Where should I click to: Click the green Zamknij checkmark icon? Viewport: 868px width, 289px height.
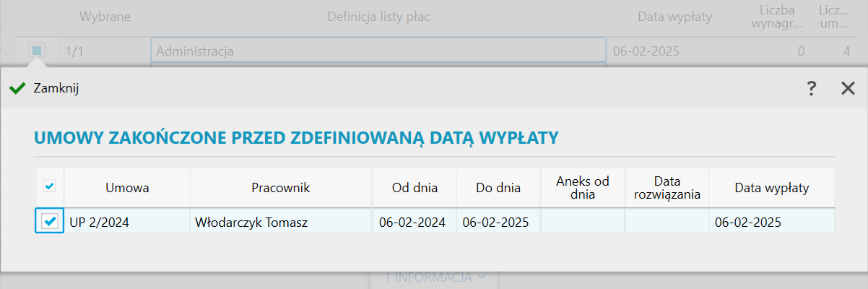click(x=17, y=89)
